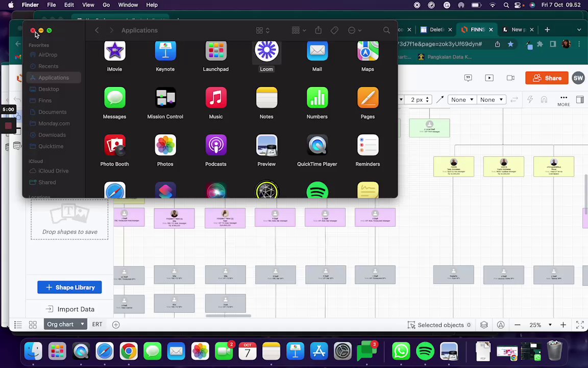
Task: Open the File menu in menu bar
Action: (52, 5)
